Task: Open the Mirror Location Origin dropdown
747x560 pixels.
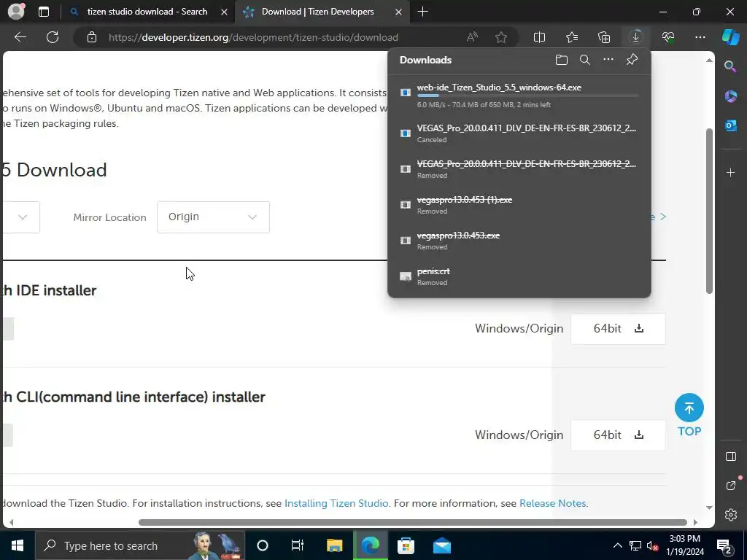Action: point(213,217)
